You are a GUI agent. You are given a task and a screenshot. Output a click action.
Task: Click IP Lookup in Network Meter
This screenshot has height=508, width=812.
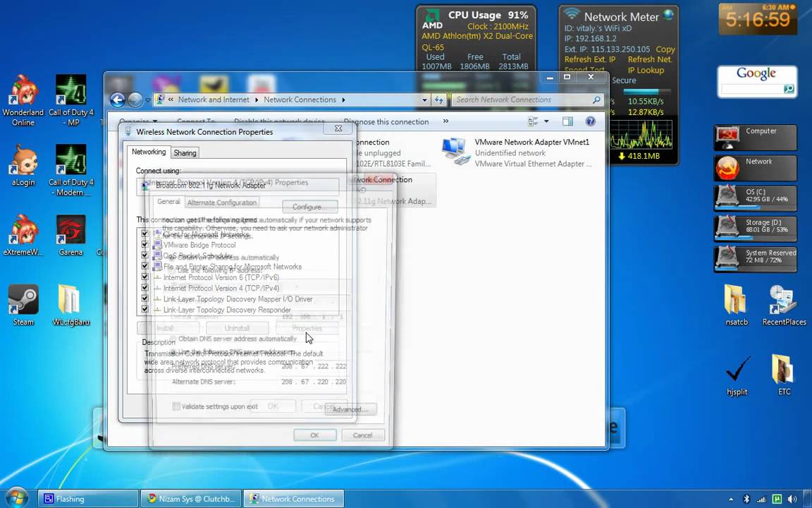pyautogui.click(x=646, y=70)
